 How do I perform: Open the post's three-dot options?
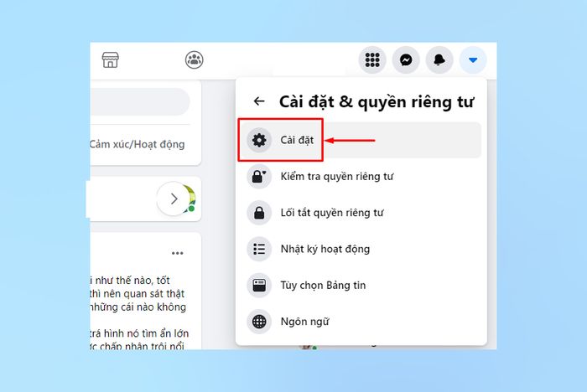tap(178, 253)
